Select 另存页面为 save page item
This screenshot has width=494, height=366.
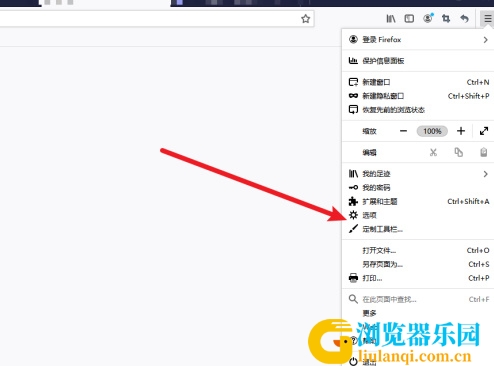[x=418, y=264]
